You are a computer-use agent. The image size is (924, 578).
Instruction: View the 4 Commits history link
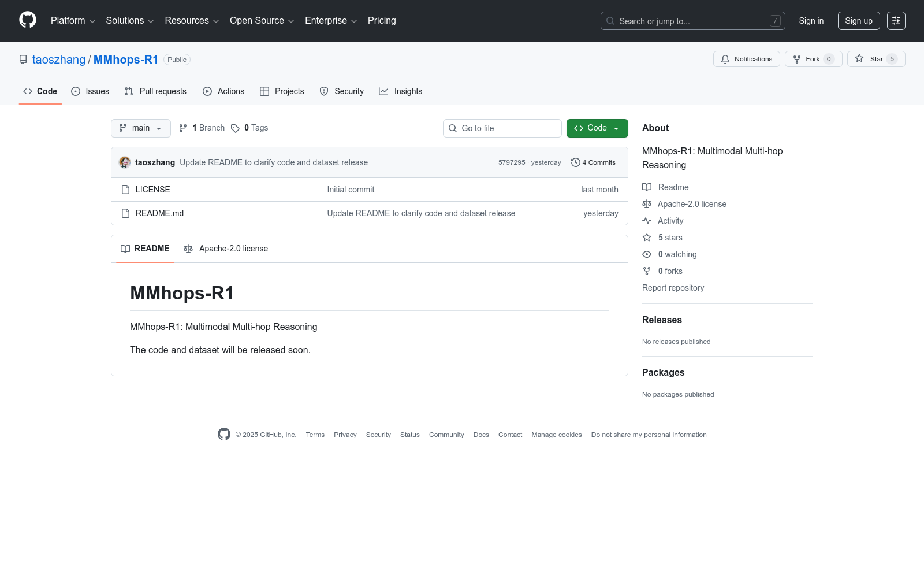[x=593, y=162]
